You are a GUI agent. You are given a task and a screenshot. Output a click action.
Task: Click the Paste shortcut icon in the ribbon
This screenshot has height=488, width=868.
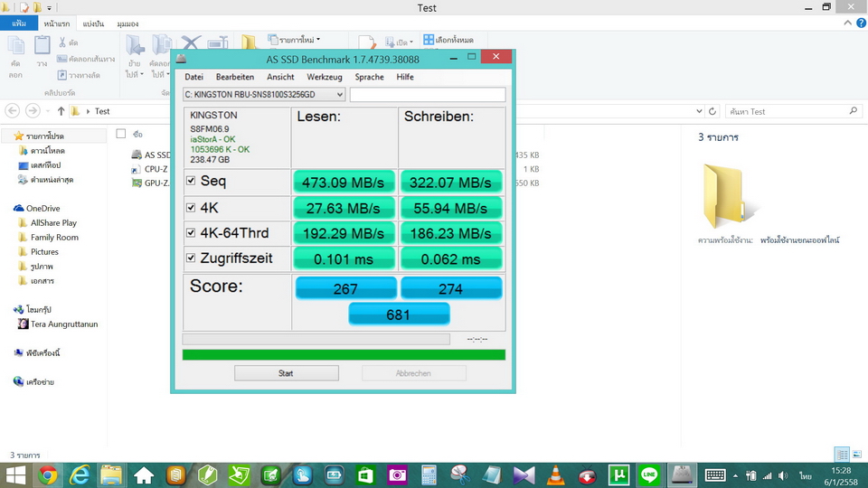point(62,75)
